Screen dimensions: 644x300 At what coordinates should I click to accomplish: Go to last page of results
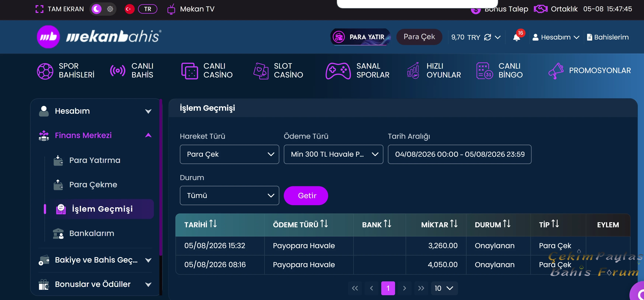tap(421, 288)
